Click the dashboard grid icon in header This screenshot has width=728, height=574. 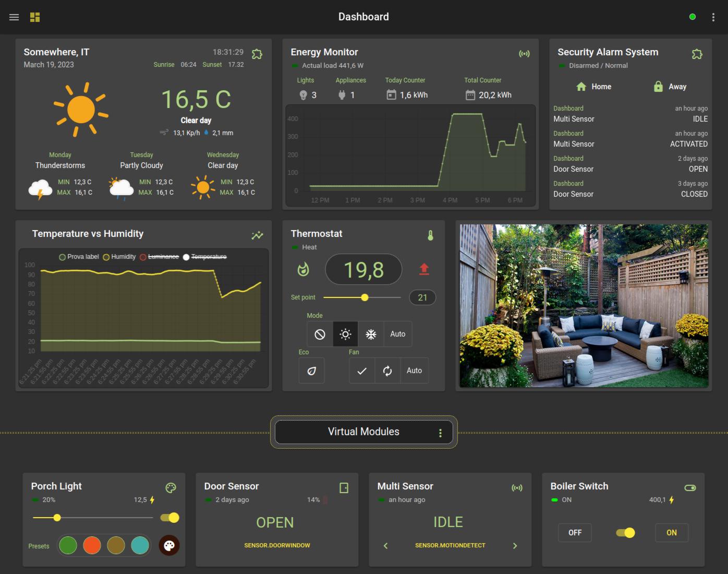35,17
